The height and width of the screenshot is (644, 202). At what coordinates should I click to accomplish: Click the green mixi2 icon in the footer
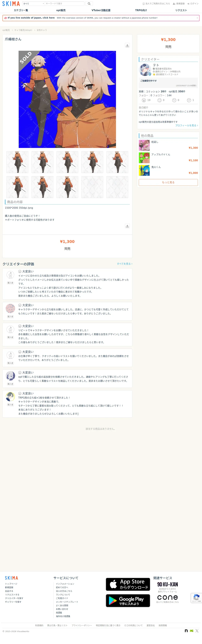pos(192,631)
